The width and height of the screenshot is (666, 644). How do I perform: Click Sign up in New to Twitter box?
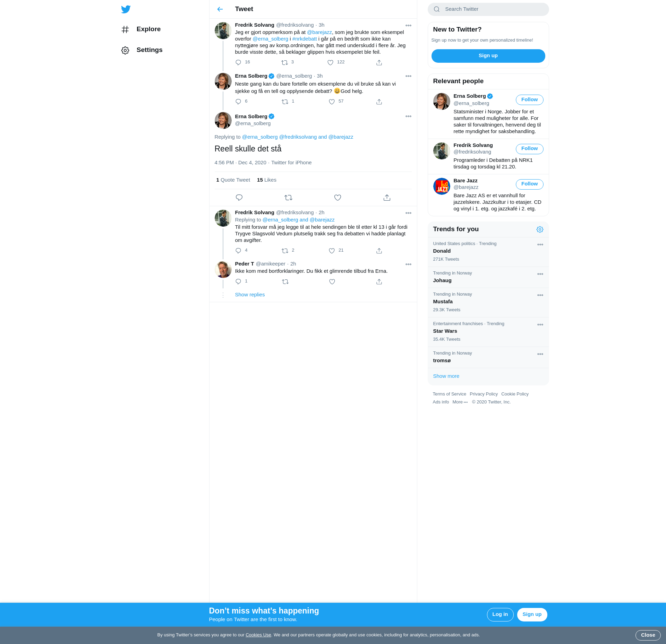[488, 56]
